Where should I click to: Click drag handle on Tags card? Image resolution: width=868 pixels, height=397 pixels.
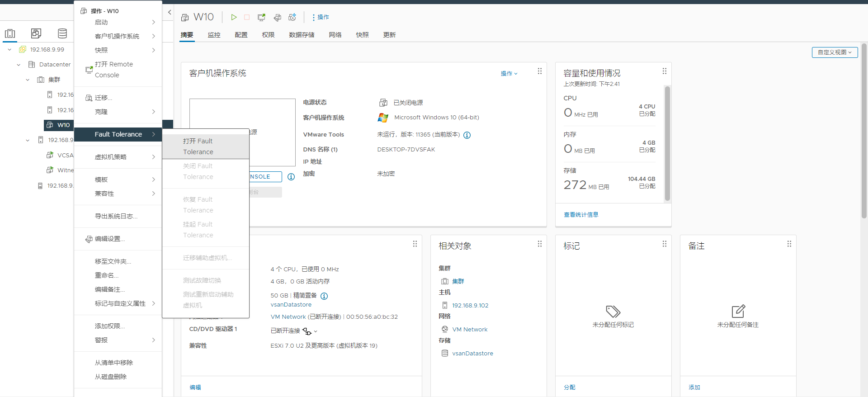665,244
